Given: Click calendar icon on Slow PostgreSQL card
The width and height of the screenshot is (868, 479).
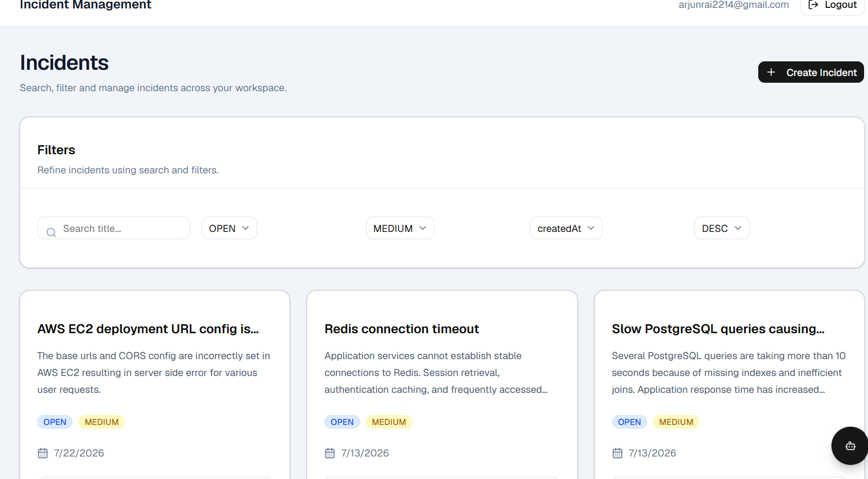Looking at the screenshot, I should (x=618, y=453).
